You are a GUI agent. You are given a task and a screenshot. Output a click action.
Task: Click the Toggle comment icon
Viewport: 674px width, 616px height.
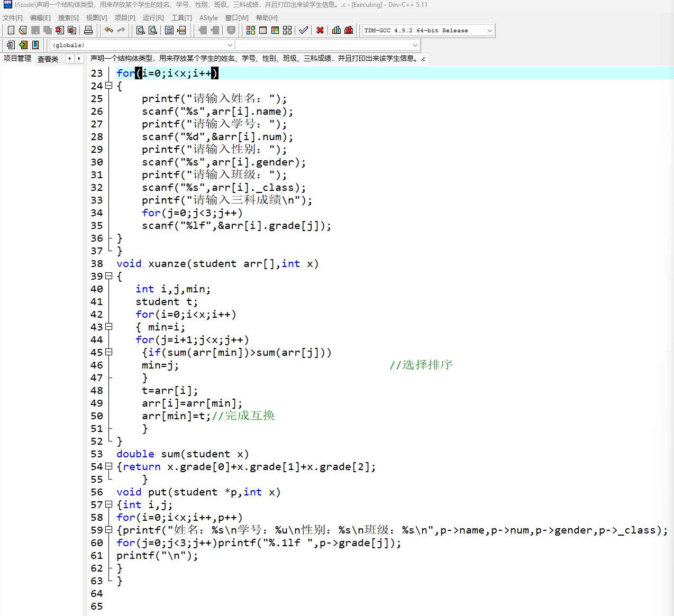pyautogui.click(x=231, y=30)
